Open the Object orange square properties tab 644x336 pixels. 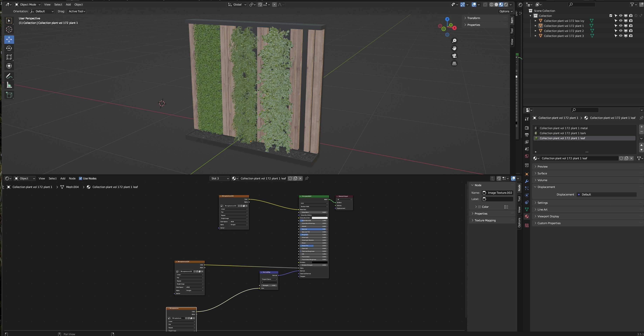(527, 174)
